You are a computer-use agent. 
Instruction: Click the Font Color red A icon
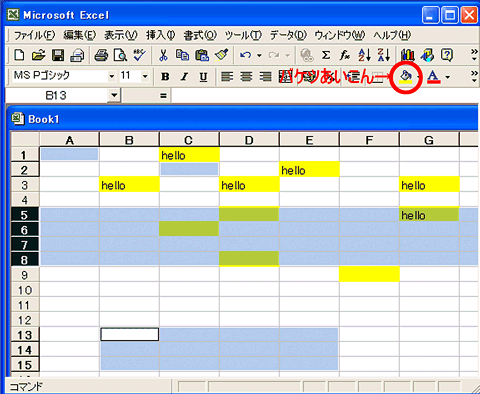pos(433,77)
